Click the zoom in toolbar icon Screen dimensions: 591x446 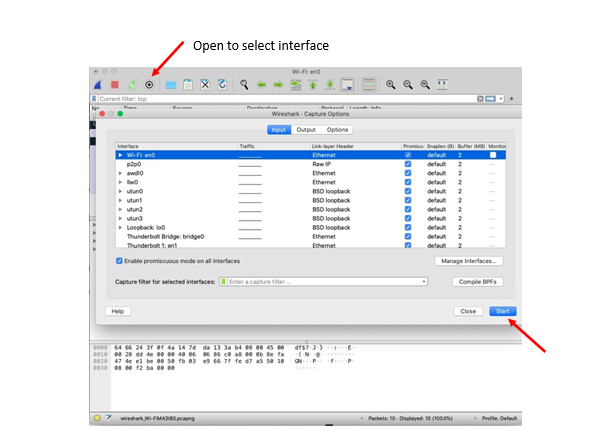pyautogui.click(x=390, y=84)
